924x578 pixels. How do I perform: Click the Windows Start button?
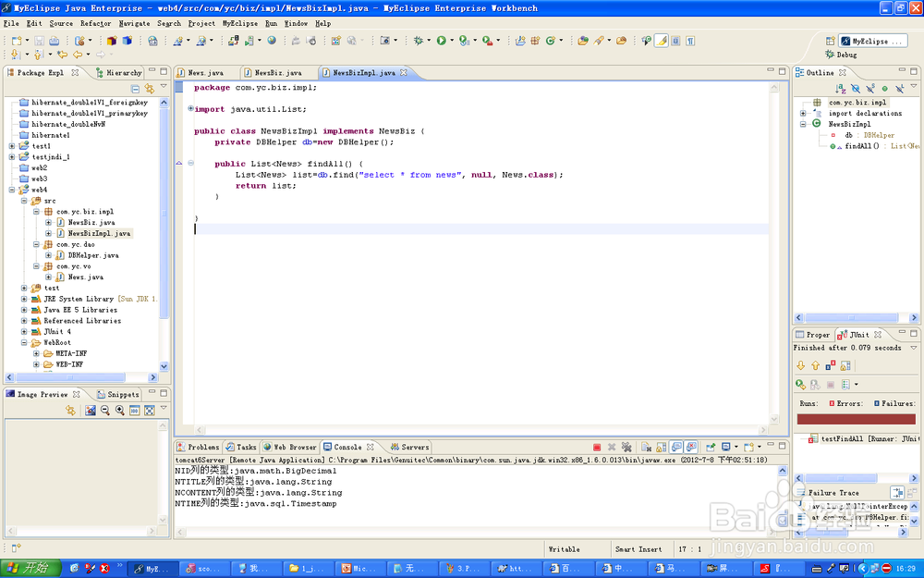[30, 569]
